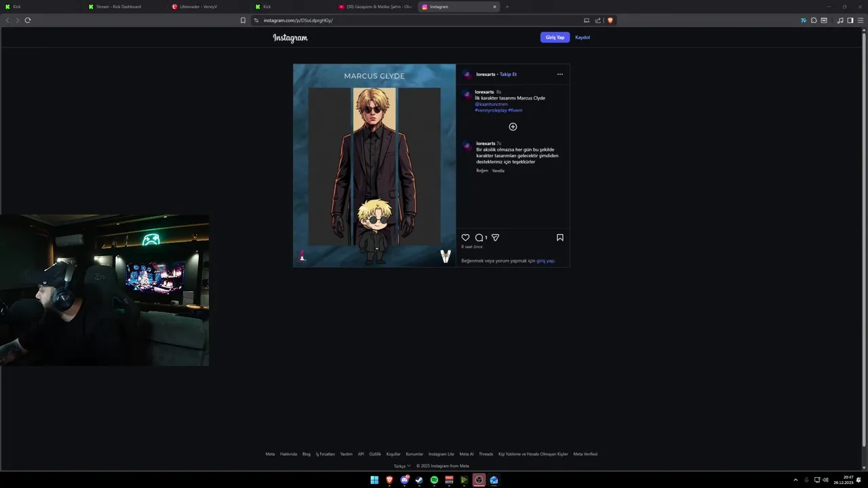
Task: Open the Marcus Clyde post image
Action: (x=374, y=165)
